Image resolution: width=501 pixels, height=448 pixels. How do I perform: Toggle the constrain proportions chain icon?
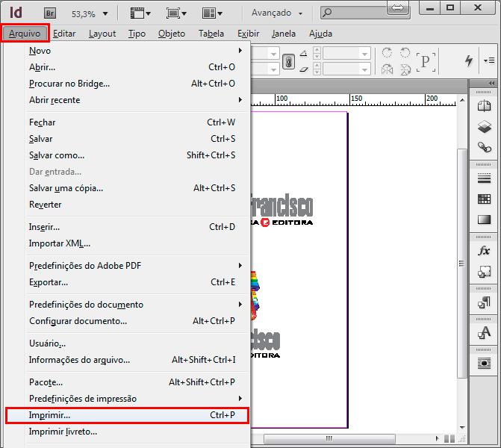click(x=288, y=62)
